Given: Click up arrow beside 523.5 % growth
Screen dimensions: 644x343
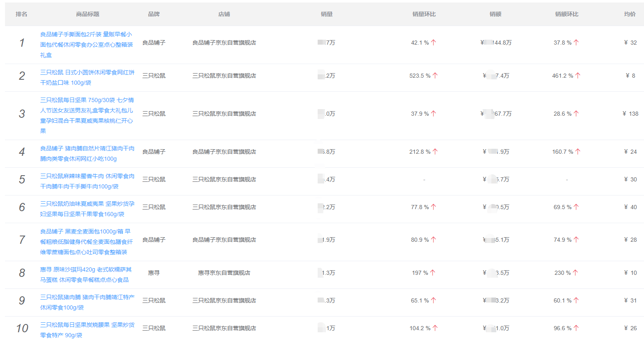Looking at the screenshot, I should coord(435,76).
